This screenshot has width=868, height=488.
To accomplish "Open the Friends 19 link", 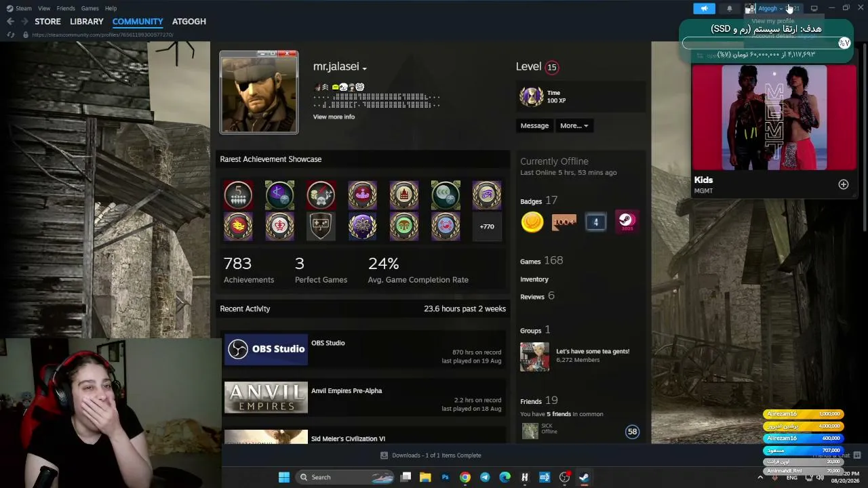I will tap(538, 401).
